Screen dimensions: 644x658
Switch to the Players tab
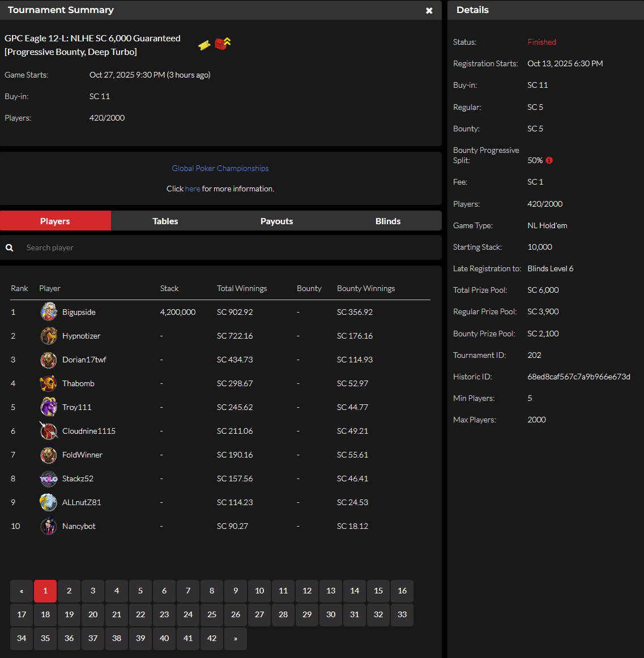tap(56, 221)
